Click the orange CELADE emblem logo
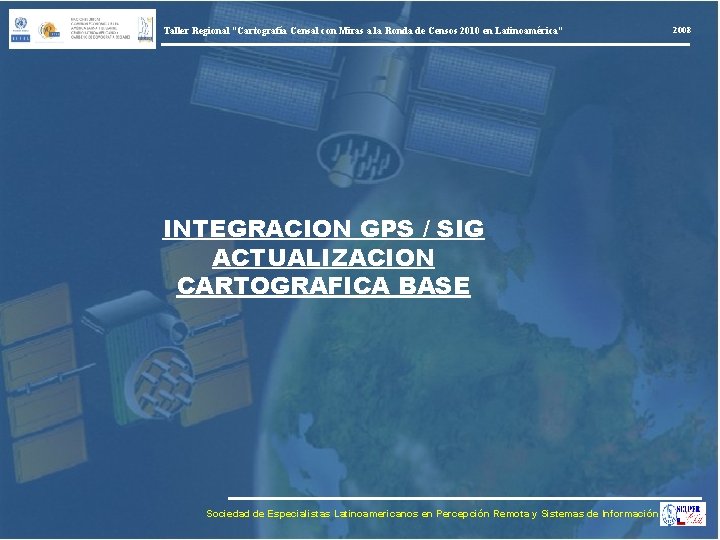The width and height of the screenshot is (720, 540). (x=49, y=30)
